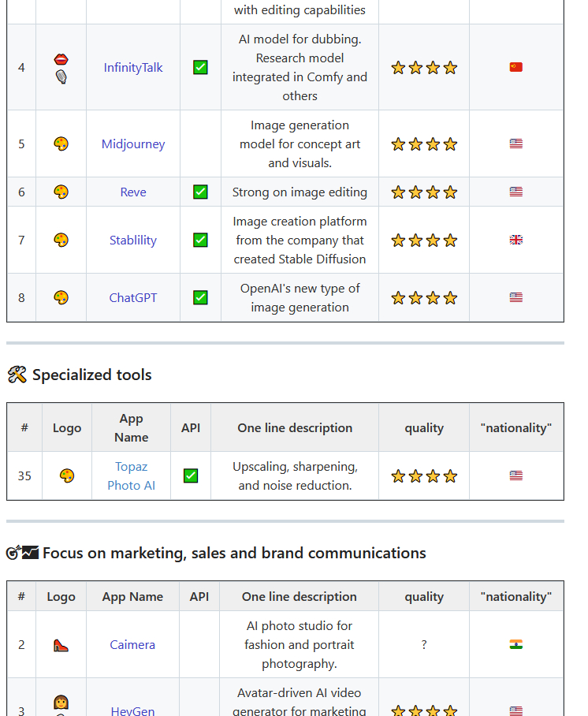
Task: Click the India flag in Caimera row
Action: [x=516, y=645]
